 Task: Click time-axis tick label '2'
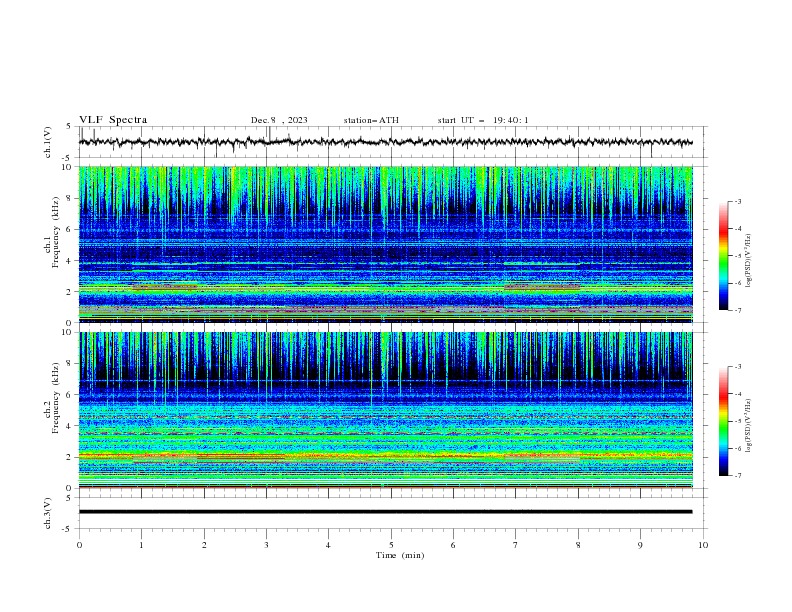click(x=204, y=545)
